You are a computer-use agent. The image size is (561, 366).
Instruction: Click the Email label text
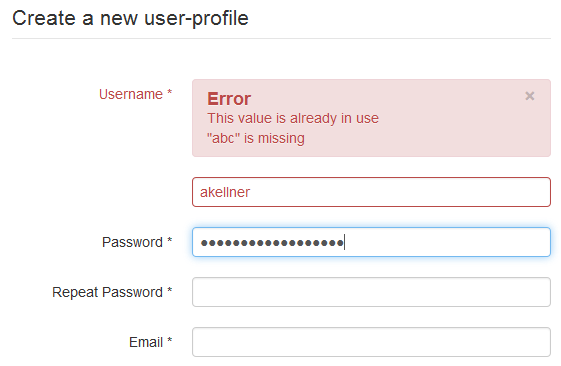pyautogui.click(x=146, y=342)
